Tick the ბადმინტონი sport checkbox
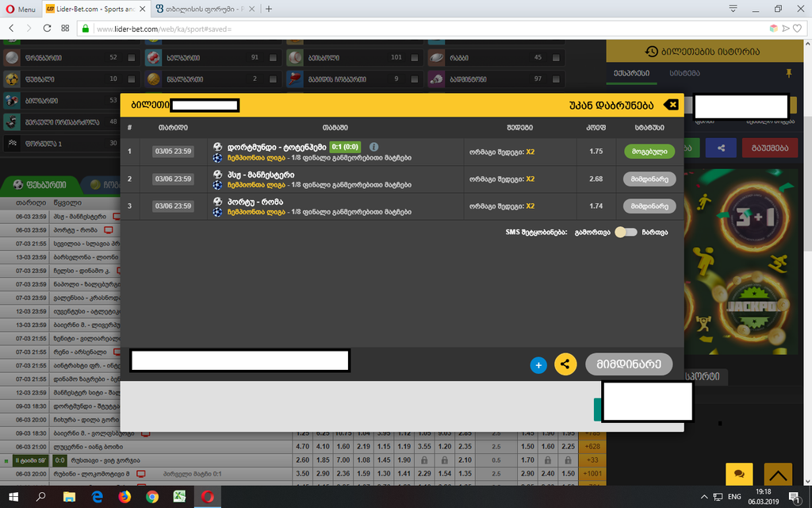Image resolution: width=812 pixels, height=508 pixels. tap(556, 79)
